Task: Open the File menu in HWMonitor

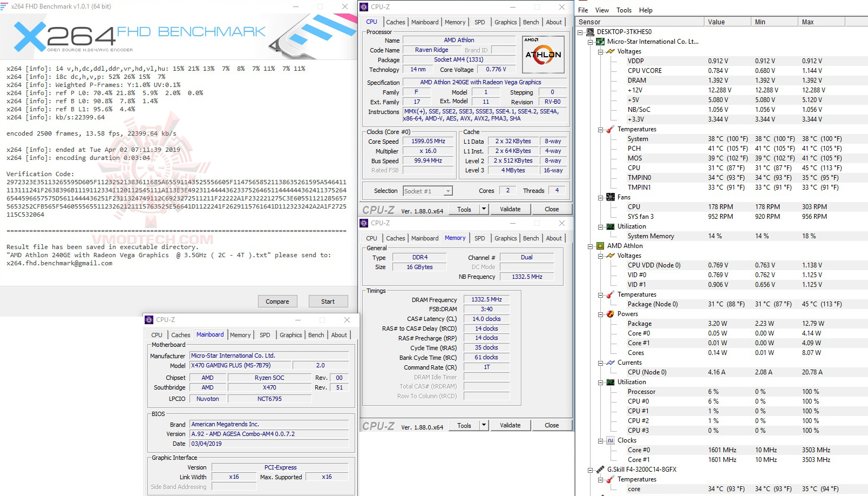Action: tap(583, 10)
